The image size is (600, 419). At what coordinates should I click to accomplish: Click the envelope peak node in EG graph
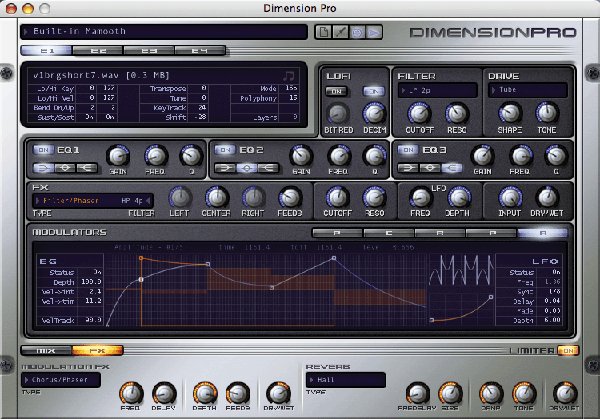coord(334,258)
